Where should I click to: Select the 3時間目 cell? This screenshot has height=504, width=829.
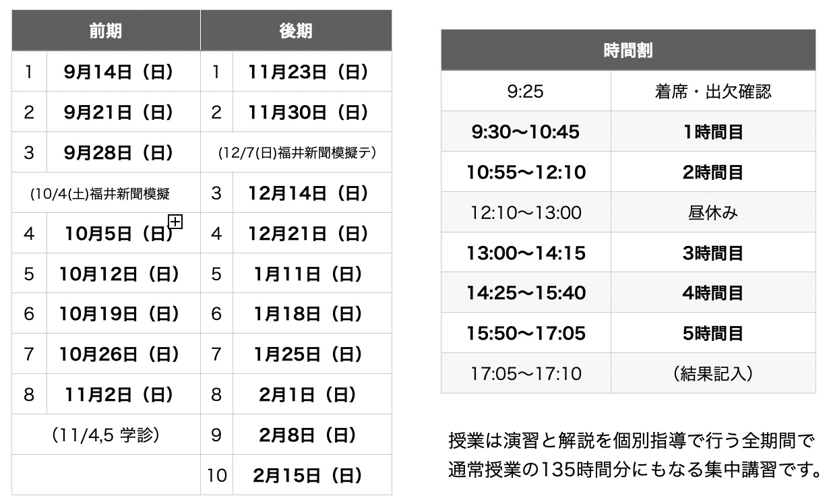coord(713,253)
